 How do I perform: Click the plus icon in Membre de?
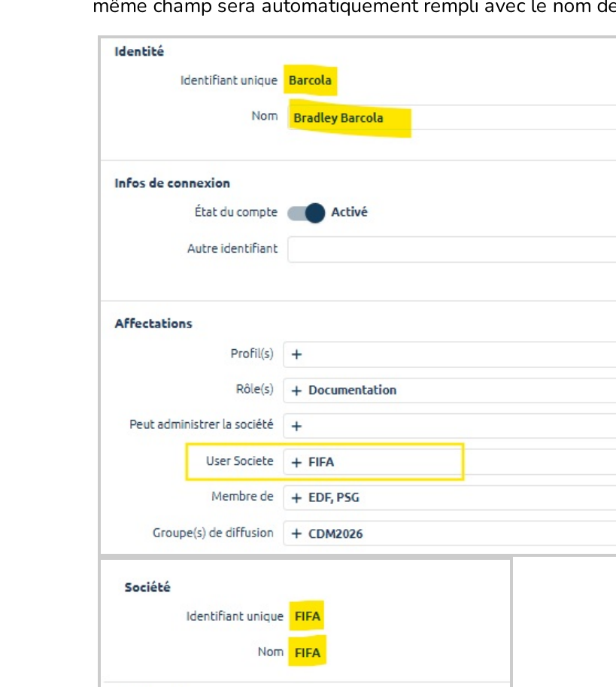click(296, 498)
